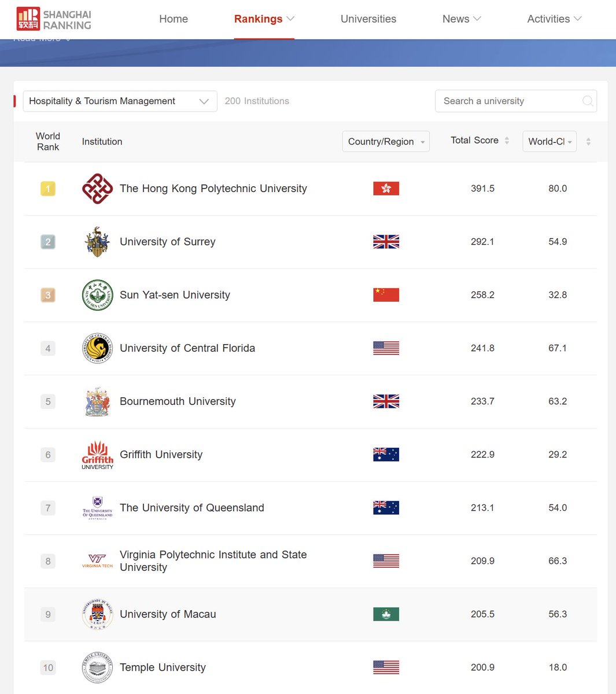The image size is (616, 694).
Task: Click the University of Macau logo
Action: (97, 614)
